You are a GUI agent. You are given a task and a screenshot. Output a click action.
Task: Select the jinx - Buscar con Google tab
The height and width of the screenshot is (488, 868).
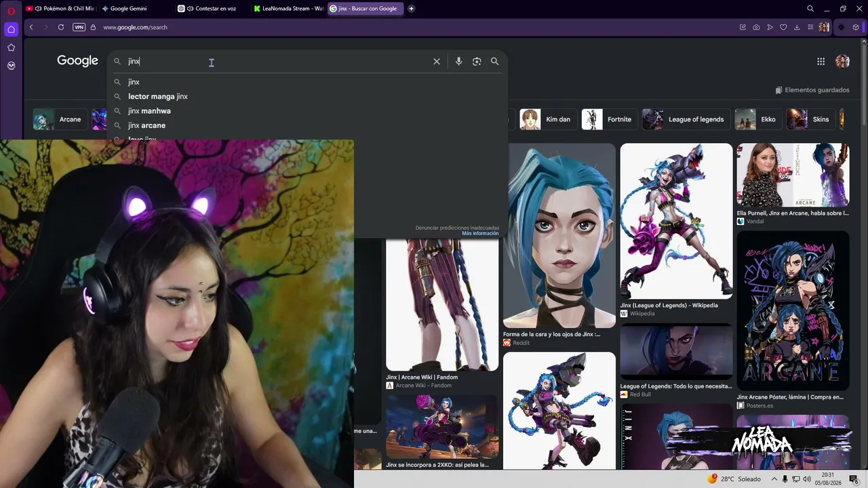click(x=366, y=9)
